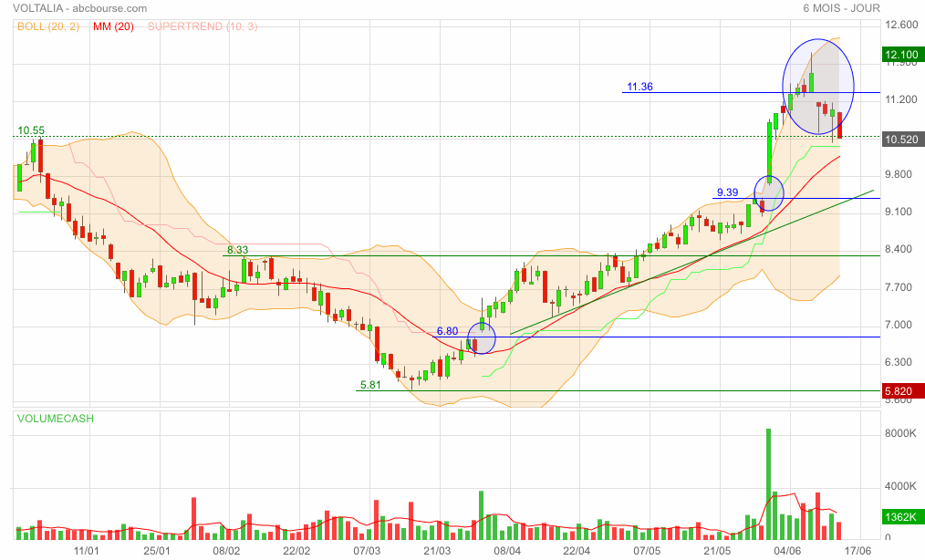Click the 1362K green volume tag

(902, 517)
